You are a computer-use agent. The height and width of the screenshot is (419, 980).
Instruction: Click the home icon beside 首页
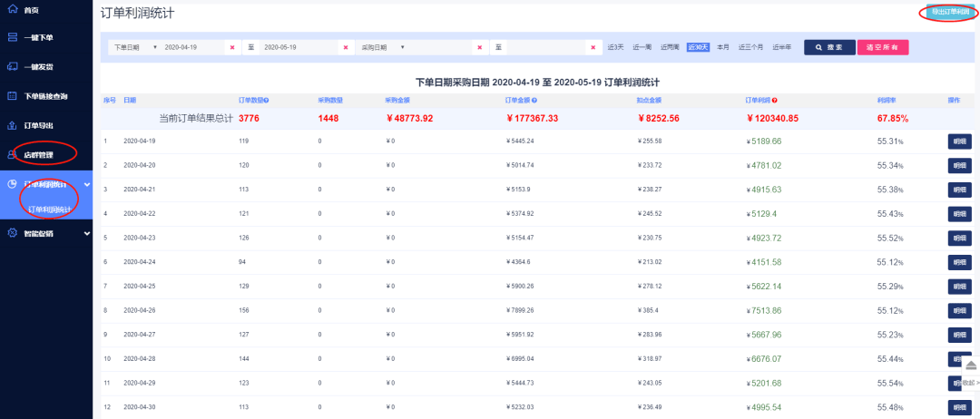point(12,9)
